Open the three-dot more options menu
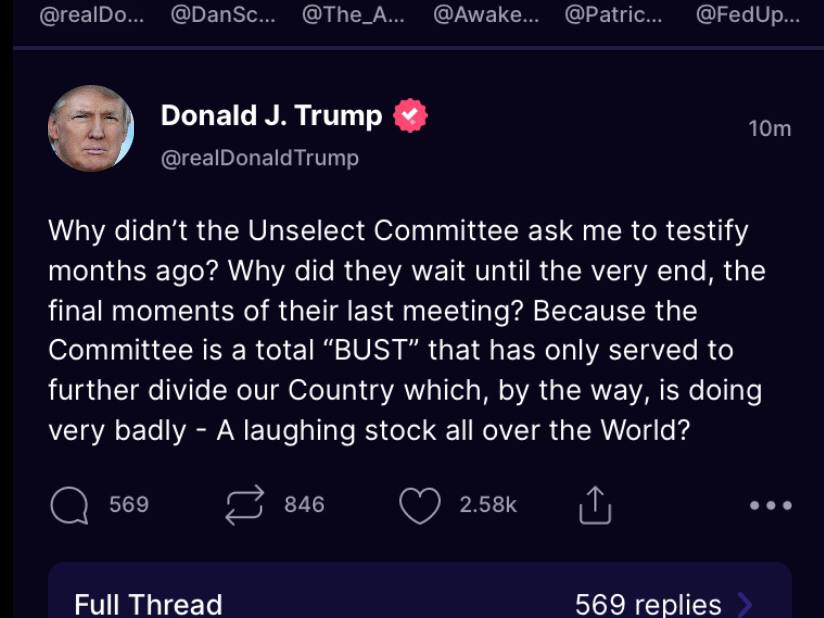 coord(771,505)
